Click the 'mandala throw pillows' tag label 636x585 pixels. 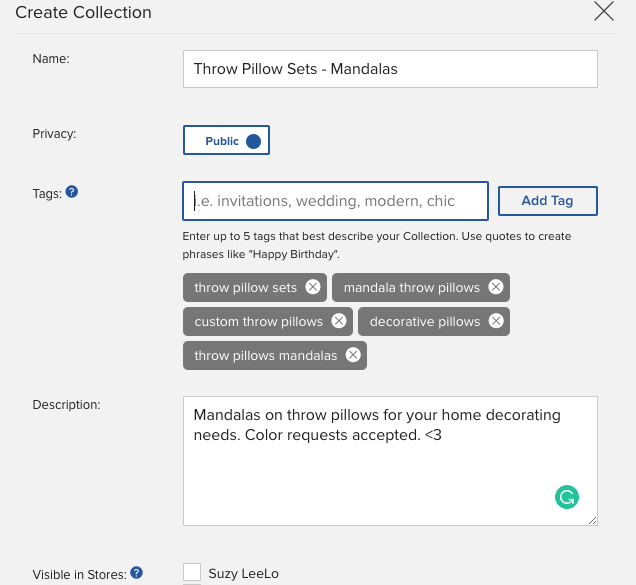pyautogui.click(x=411, y=287)
